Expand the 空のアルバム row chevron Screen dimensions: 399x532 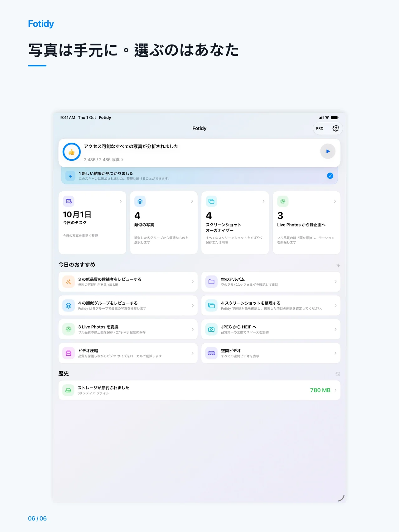tap(335, 282)
